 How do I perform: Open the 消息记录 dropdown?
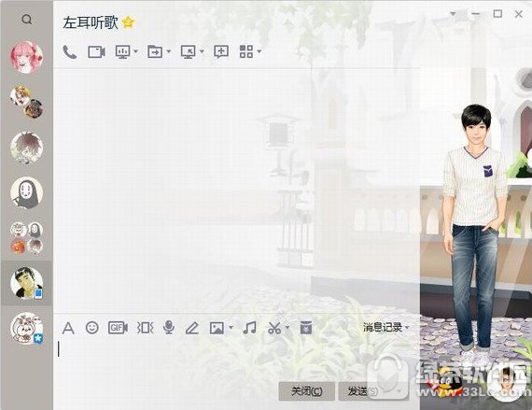point(385,328)
